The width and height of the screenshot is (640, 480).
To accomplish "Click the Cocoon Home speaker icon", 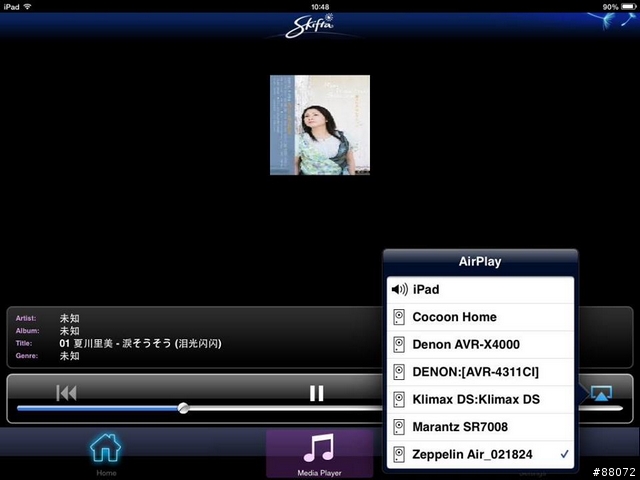I will [399, 317].
